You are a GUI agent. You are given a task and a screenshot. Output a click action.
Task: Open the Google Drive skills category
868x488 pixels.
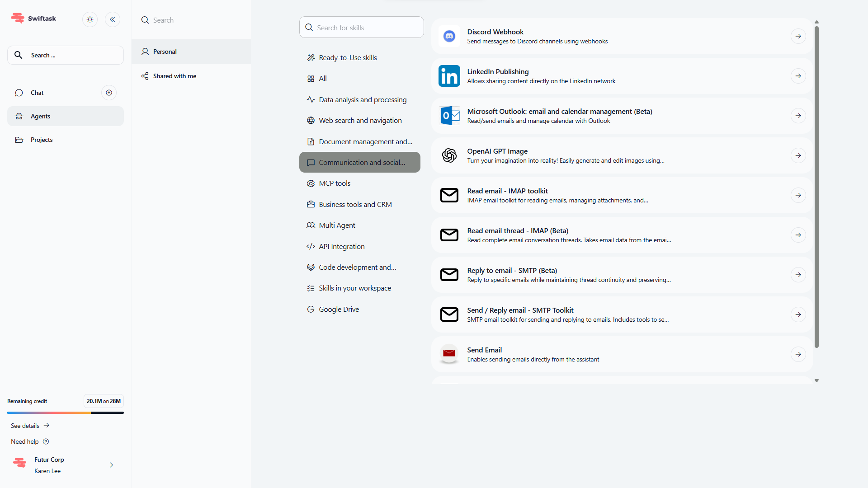(339, 310)
